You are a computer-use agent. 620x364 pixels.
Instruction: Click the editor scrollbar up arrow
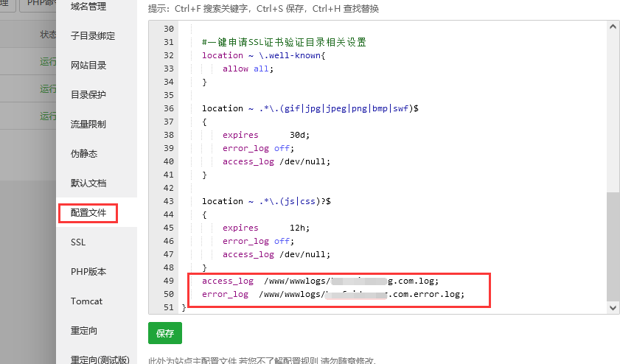click(613, 27)
